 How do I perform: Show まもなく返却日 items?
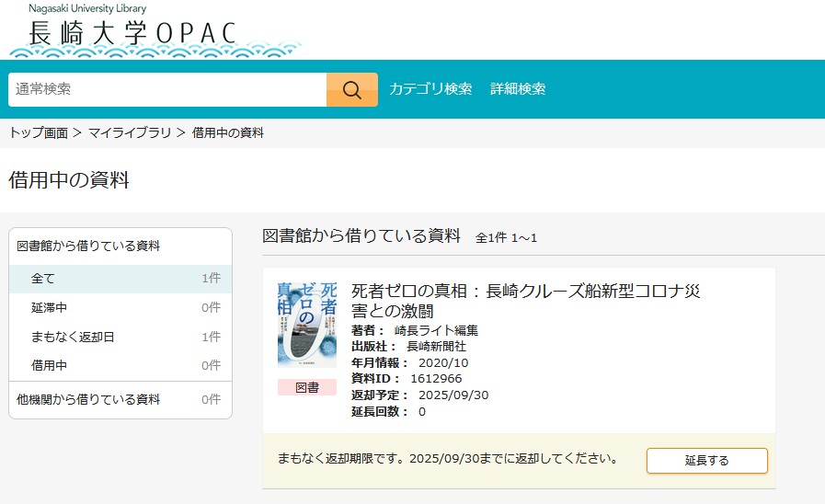tap(73, 337)
